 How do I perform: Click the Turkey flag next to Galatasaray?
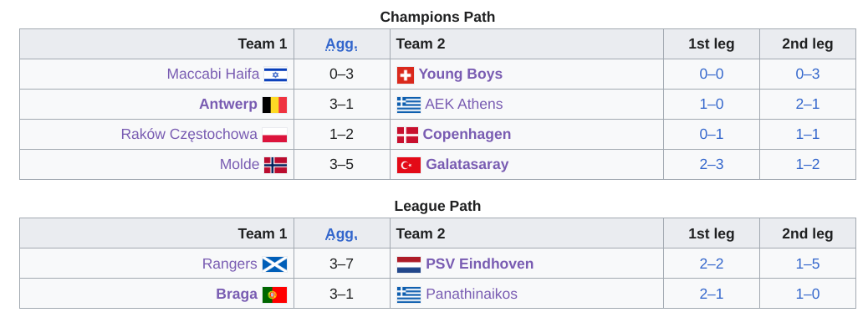pos(409,165)
